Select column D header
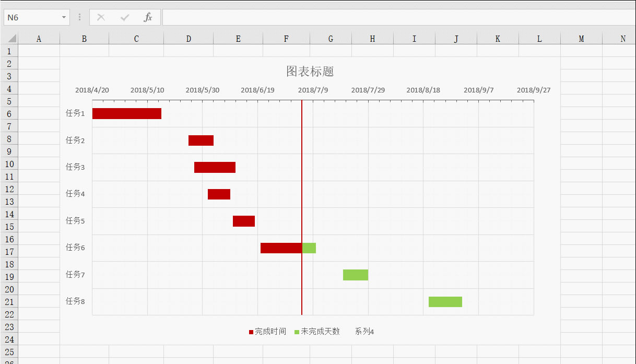The width and height of the screenshot is (636, 364). pyautogui.click(x=189, y=39)
